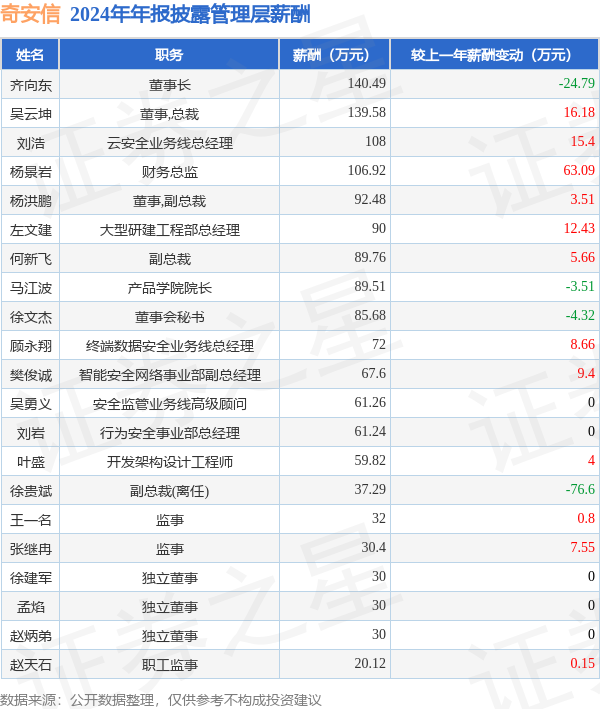Click the change value 0.8
This screenshot has height=709, width=600.
click(586, 518)
